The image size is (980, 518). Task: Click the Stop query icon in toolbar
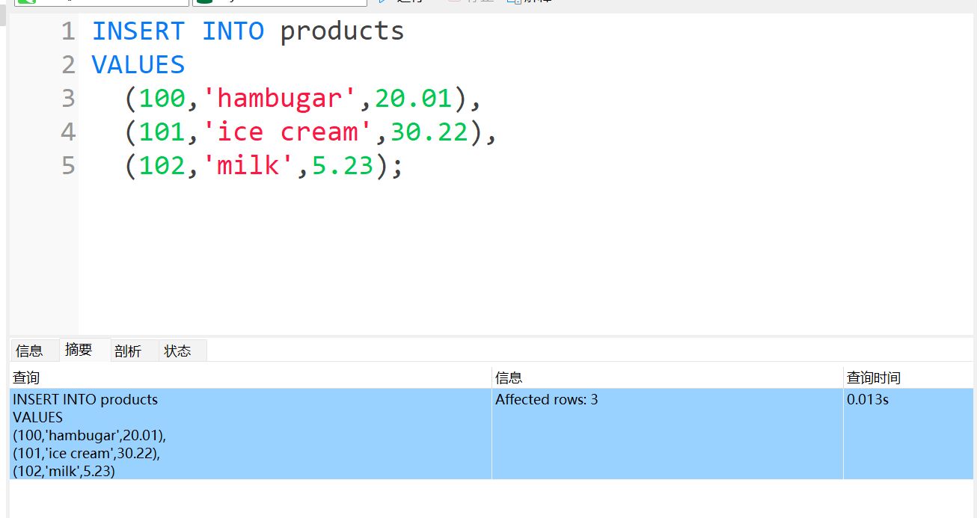coord(453,1)
